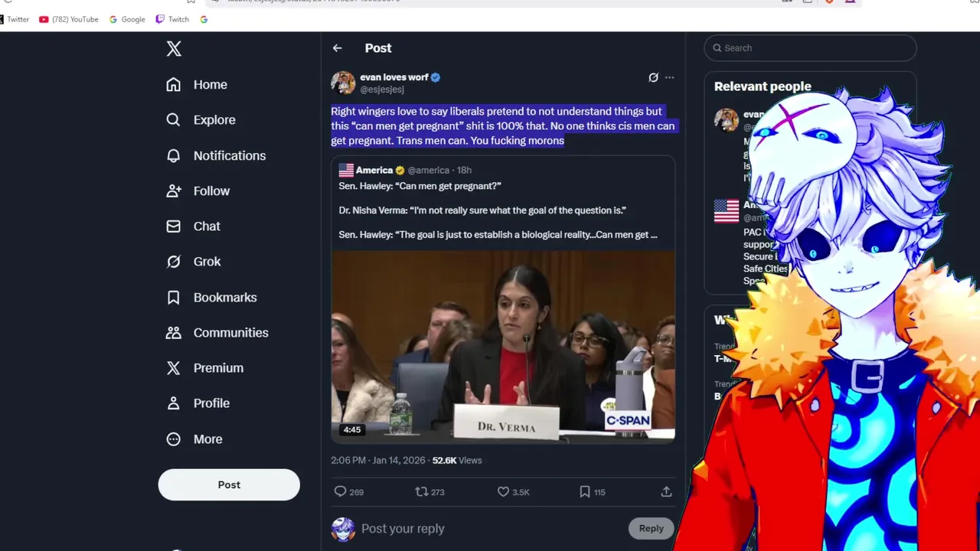The width and height of the screenshot is (980, 551).
Task: Click the Home label in the sidebar
Action: coord(211,85)
